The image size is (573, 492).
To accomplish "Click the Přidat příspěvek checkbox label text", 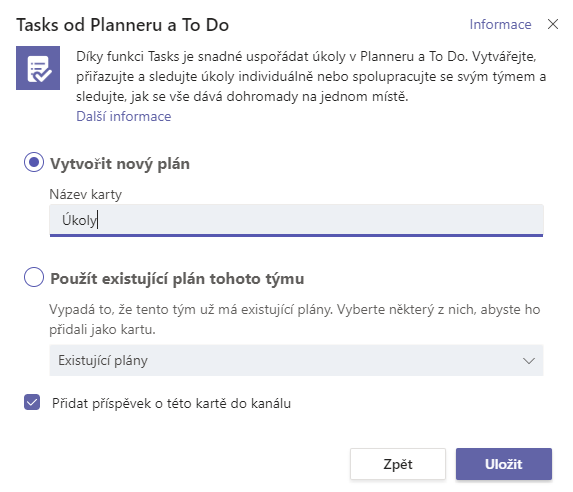I will (x=171, y=404).
